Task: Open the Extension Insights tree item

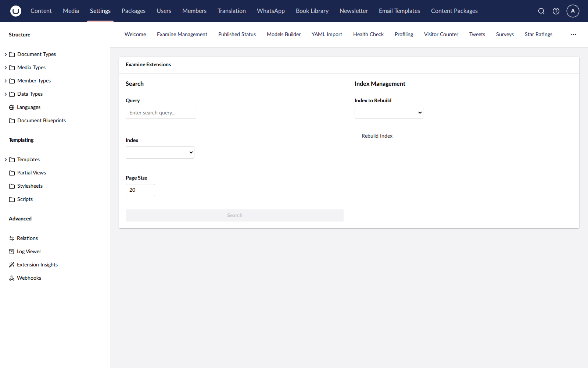Action: [37, 265]
